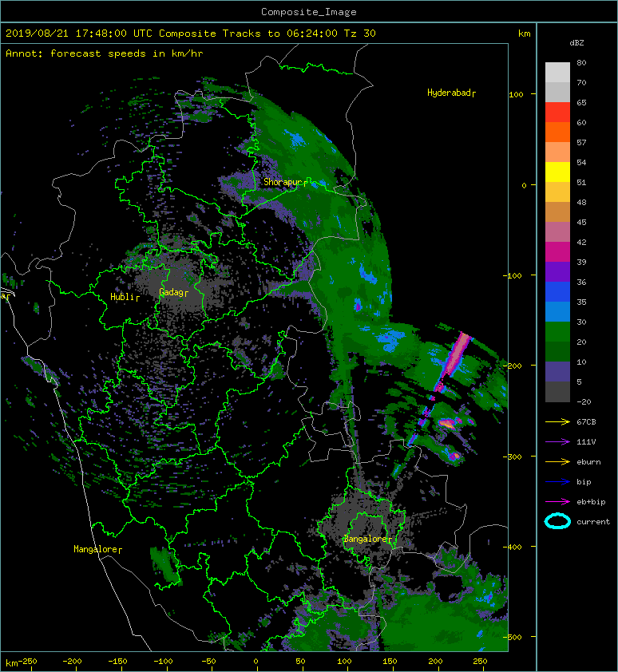Click the Composite_Image title text
This screenshot has height=672, width=618.
click(309, 12)
